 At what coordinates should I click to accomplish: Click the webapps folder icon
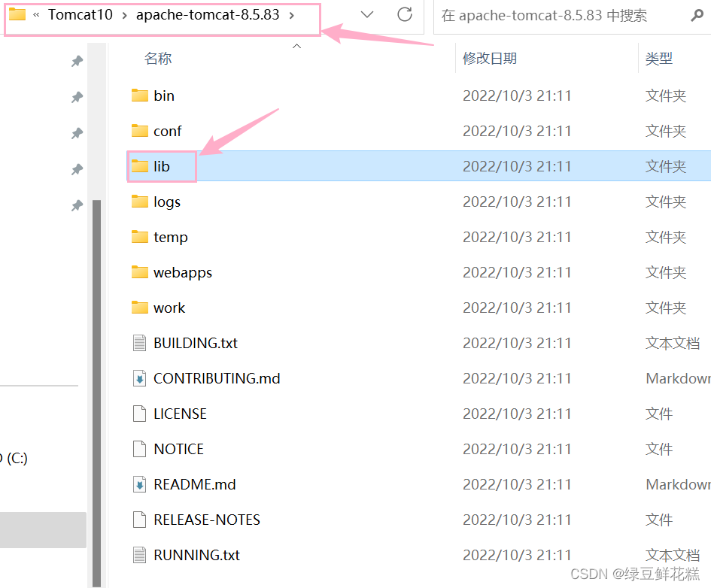pos(140,272)
